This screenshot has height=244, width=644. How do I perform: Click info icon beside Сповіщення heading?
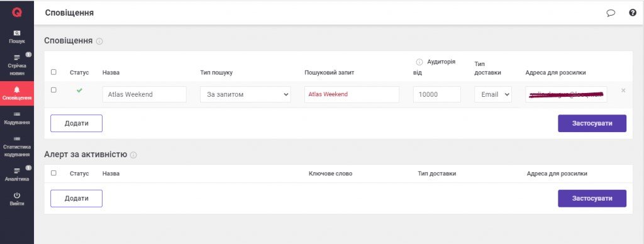point(99,42)
